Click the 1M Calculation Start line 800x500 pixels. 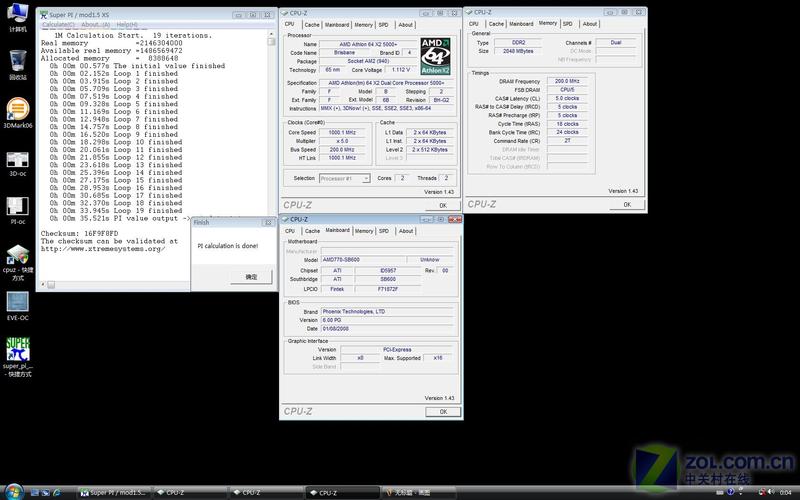(x=133, y=36)
